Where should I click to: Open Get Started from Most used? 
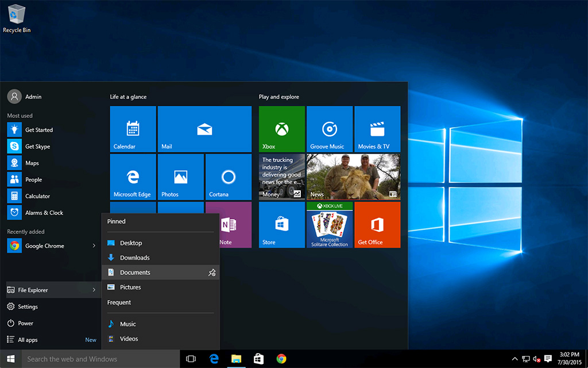[x=51, y=130]
